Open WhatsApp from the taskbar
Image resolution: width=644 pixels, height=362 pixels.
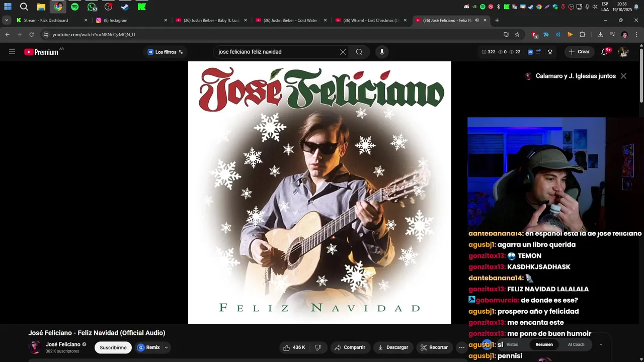(92, 7)
